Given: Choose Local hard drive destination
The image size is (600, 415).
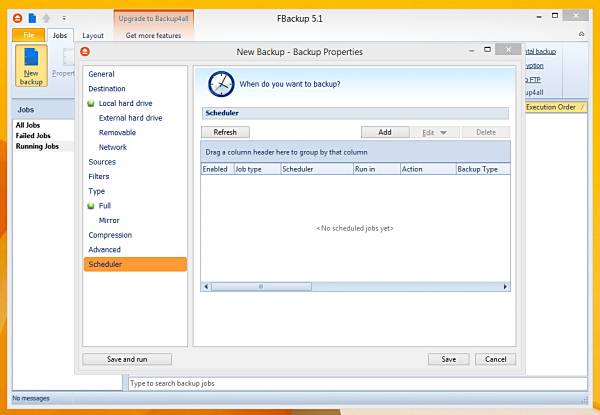Looking at the screenshot, I should point(125,103).
